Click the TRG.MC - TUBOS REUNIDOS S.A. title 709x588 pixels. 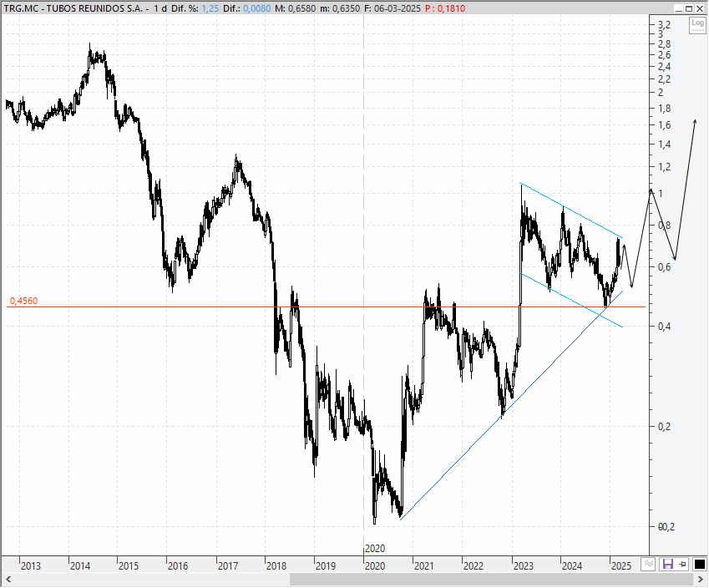pyautogui.click(x=73, y=8)
